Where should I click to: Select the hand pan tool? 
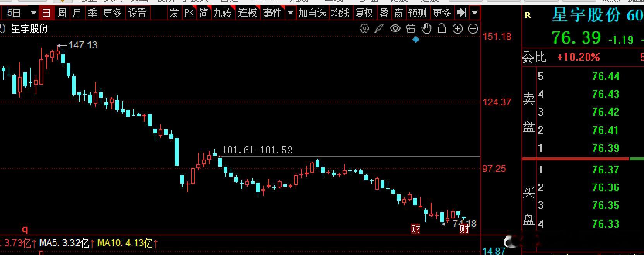click(426, 28)
